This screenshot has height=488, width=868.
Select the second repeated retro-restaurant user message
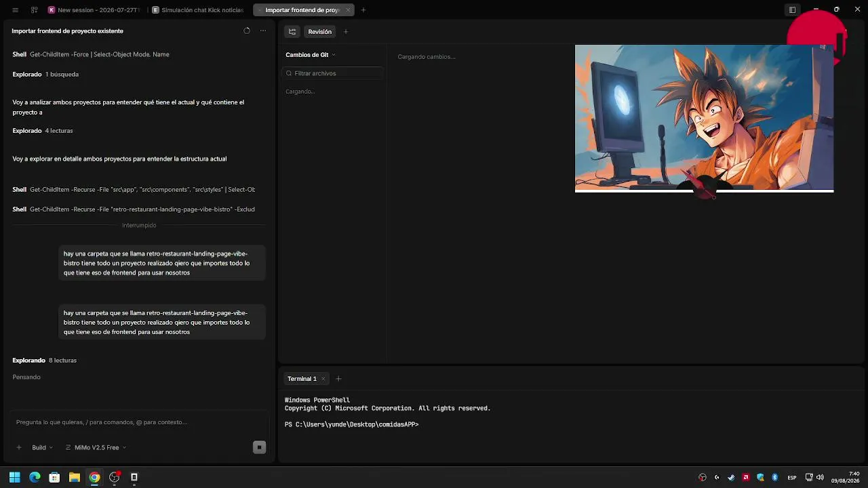pos(162,323)
